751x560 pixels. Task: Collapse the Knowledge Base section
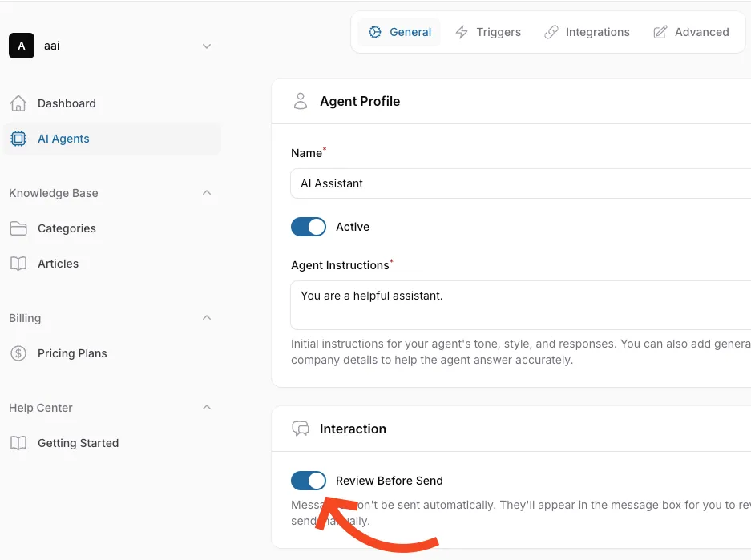(x=207, y=193)
